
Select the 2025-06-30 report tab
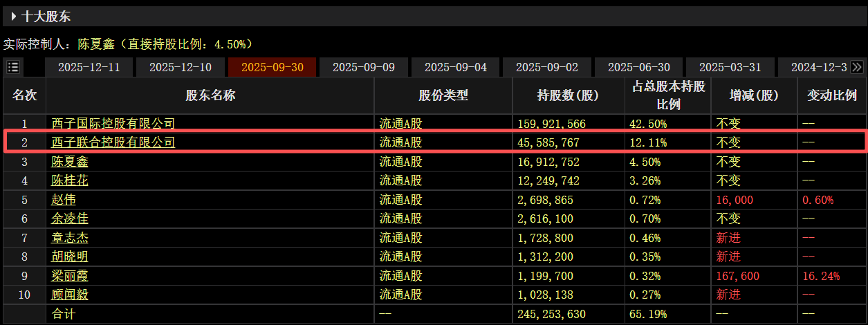(638, 67)
